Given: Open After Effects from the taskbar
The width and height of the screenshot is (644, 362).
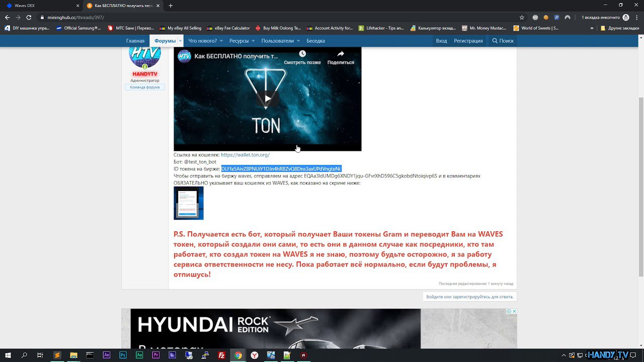Looking at the screenshot, I should pyautogui.click(x=106, y=355).
